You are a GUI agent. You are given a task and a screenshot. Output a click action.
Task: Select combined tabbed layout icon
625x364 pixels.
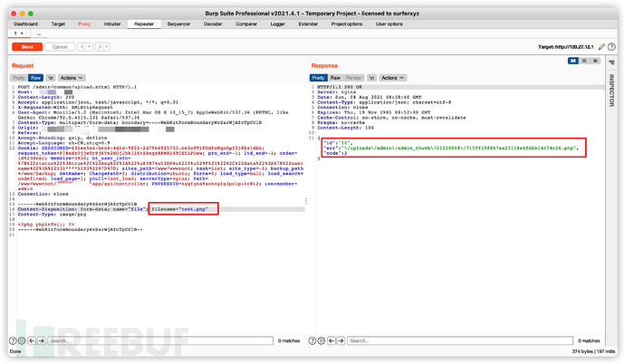[x=595, y=61]
